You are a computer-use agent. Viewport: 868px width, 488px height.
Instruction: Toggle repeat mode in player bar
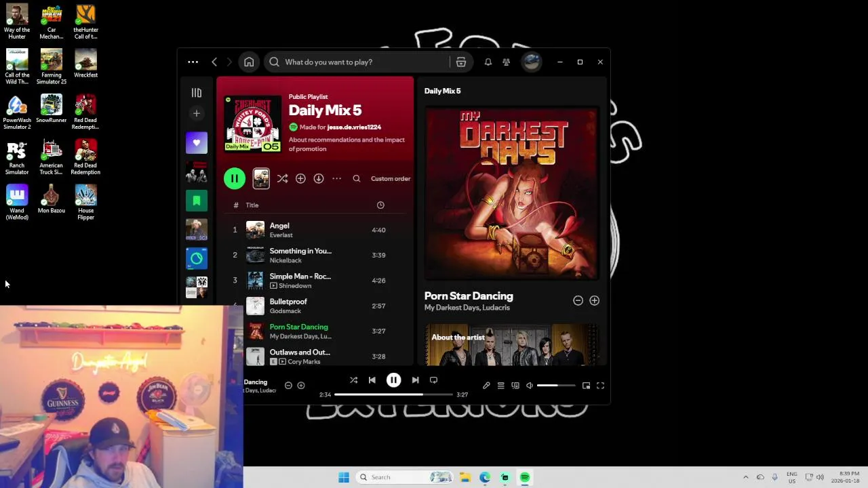point(433,380)
